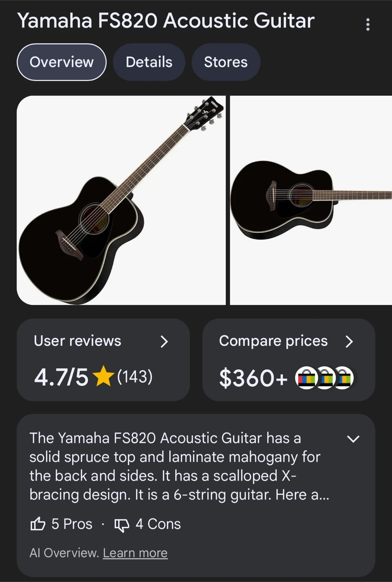The width and height of the screenshot is (392, 582).
Task: Open User reviews via its arrow
Action: (x=164, y=342)
